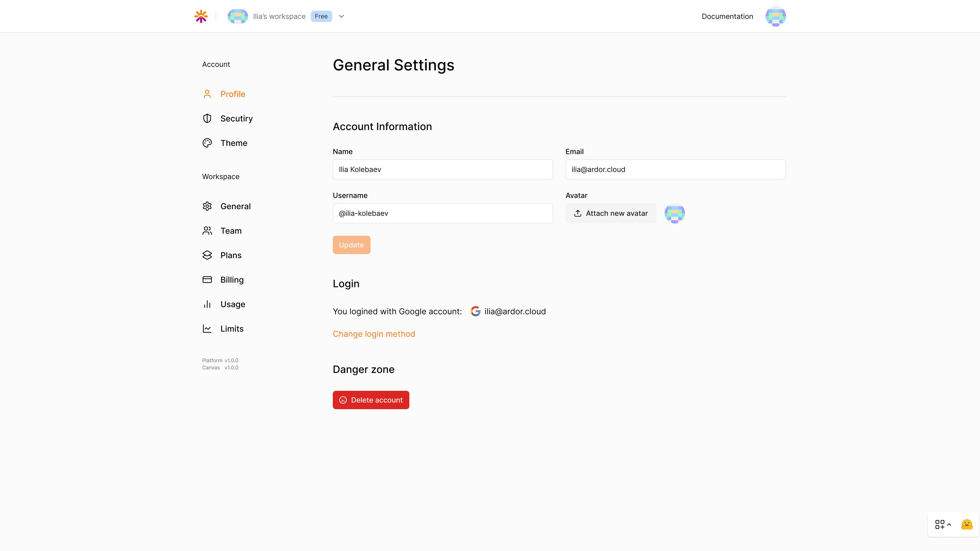This screenshot has height=551, width=980.
Task: Expand the workspace switcher chevron
Action: point(341,16)
